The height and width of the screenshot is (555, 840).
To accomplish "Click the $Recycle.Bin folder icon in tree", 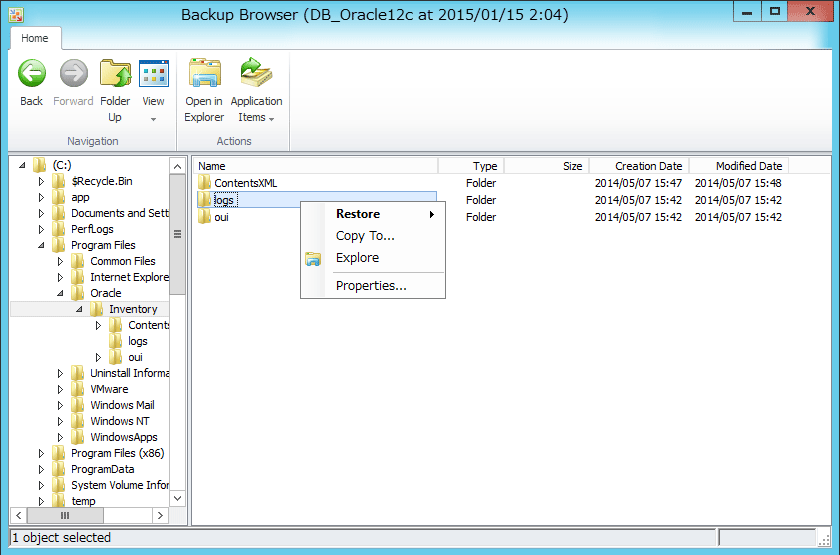I will (x=59, y=181).
